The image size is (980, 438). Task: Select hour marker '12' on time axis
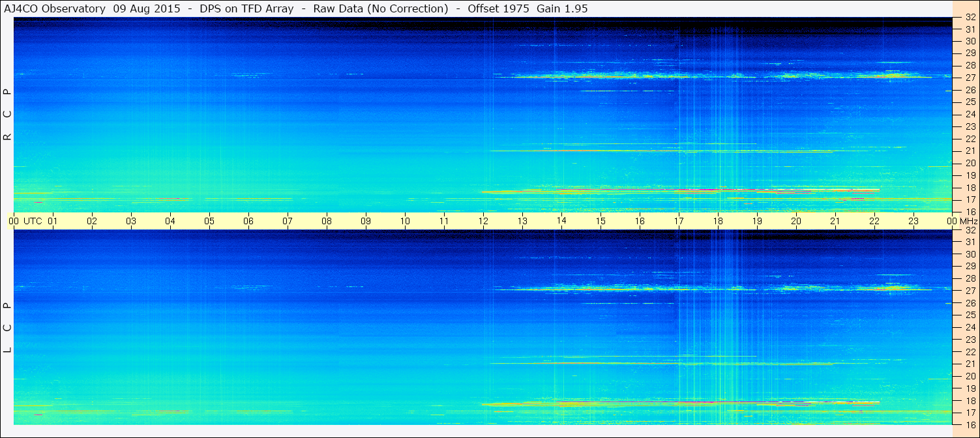click(483, 221)
